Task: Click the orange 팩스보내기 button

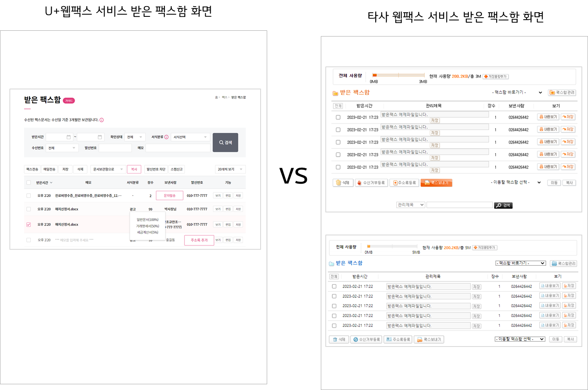Action: click(x=436, y=183)
